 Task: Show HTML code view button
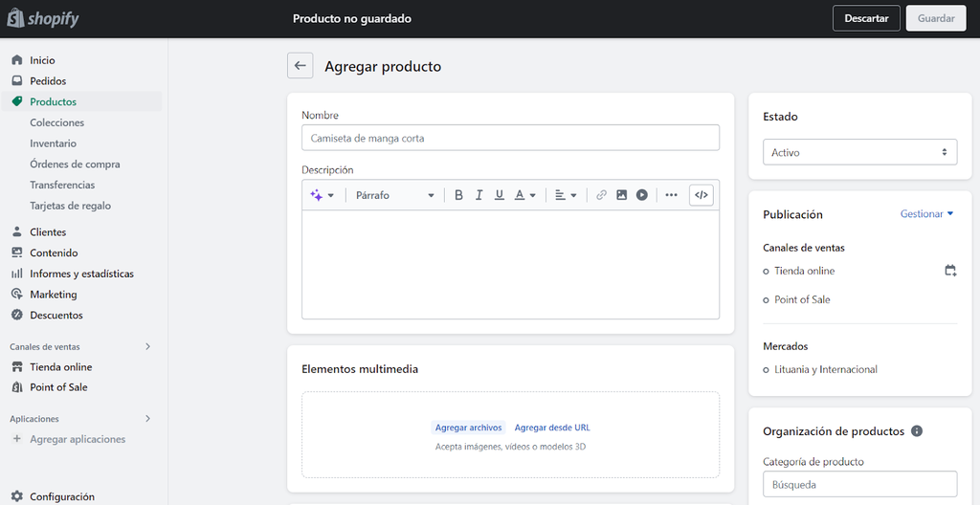[x=702, y=195]
